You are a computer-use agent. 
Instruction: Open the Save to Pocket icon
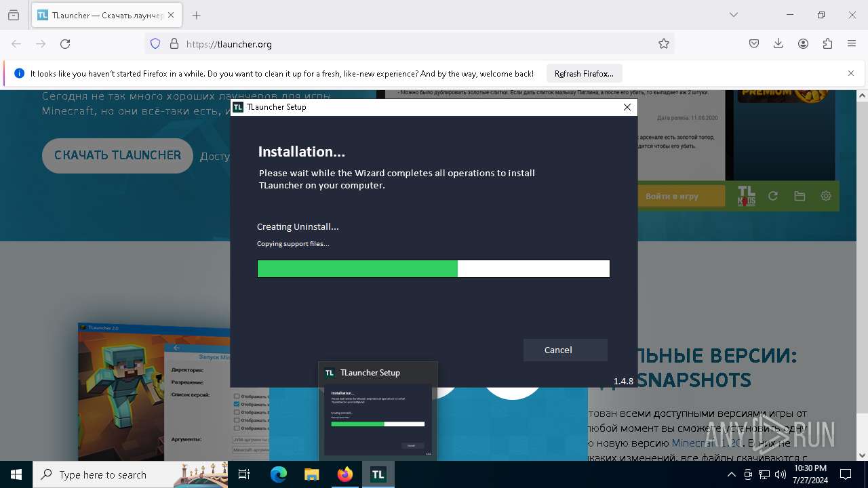point(754,44)
